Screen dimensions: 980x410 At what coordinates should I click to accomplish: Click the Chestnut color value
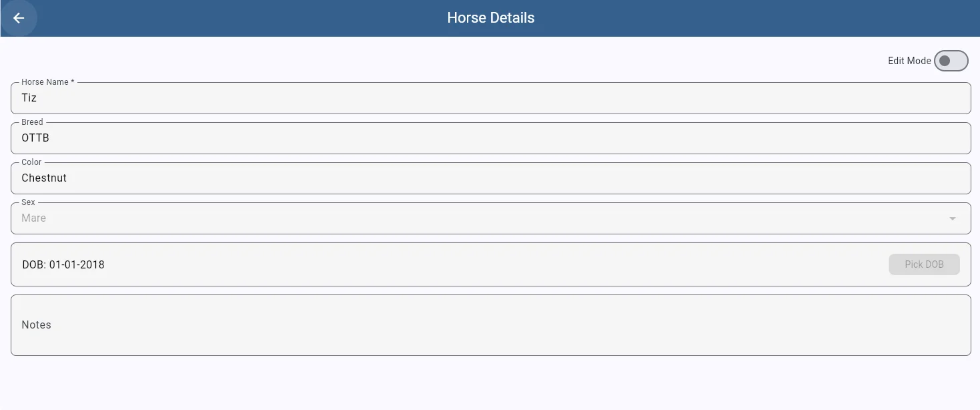44,178
